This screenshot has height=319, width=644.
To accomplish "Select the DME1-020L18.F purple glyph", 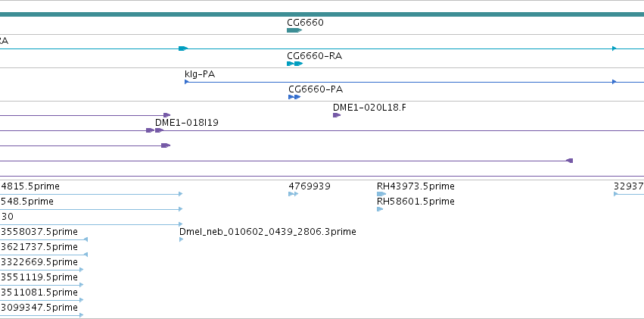I will [337, 115].
